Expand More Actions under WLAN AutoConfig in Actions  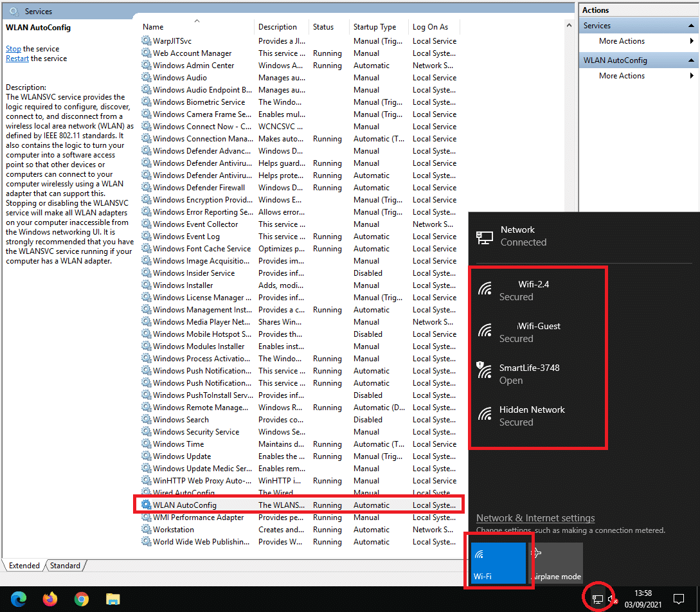(639, 76)
